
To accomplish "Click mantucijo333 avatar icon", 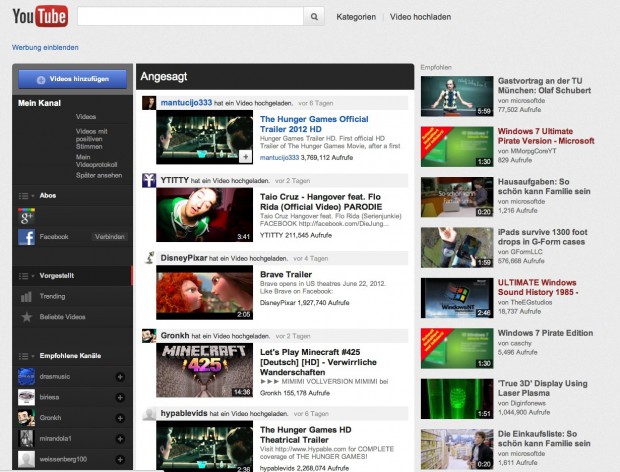I will coord(149,103).
